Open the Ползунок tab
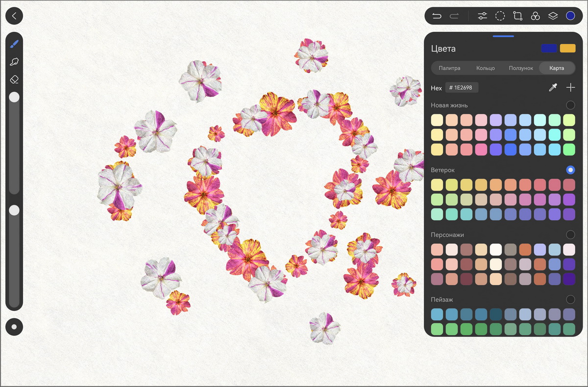 [520, 68]
